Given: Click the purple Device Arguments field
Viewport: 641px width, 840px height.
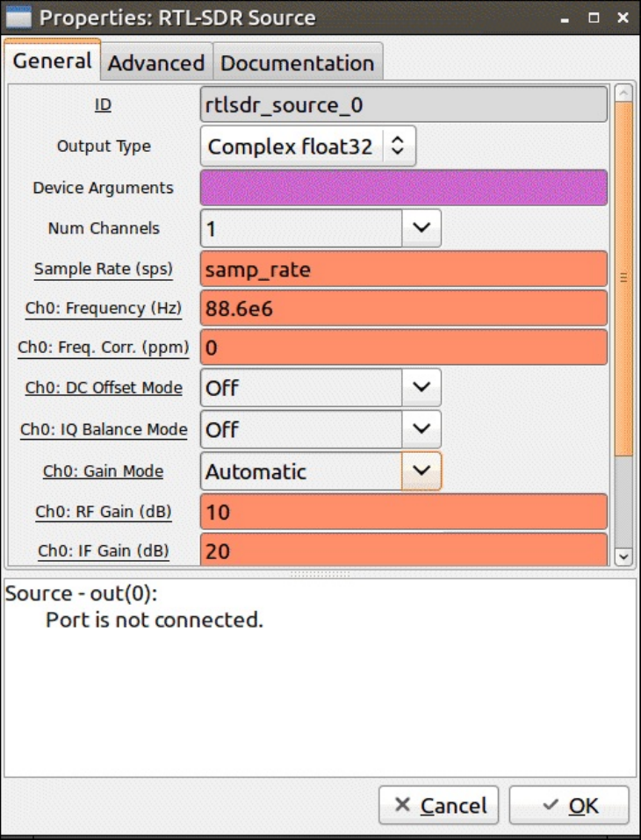Looking at the screenshot, I should (404, 188).
